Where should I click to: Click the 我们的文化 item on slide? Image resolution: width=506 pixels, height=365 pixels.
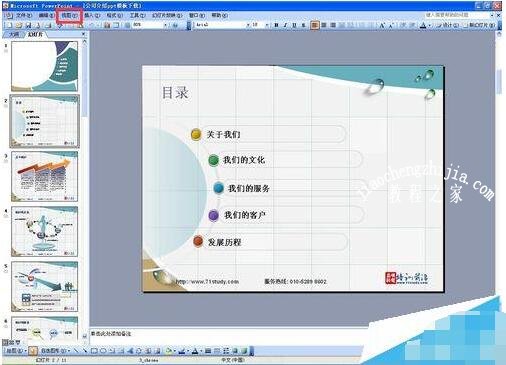tap(244, 160)
